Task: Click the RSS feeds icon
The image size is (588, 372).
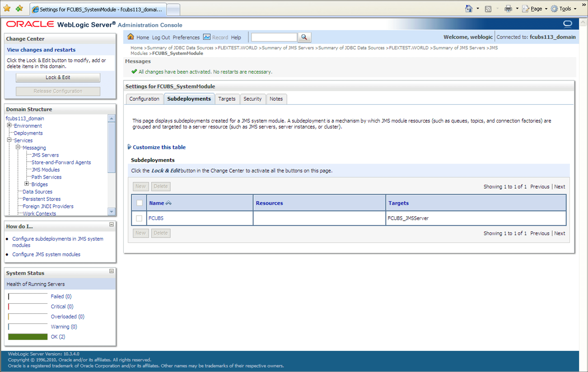Action: (x=488, y=9)
